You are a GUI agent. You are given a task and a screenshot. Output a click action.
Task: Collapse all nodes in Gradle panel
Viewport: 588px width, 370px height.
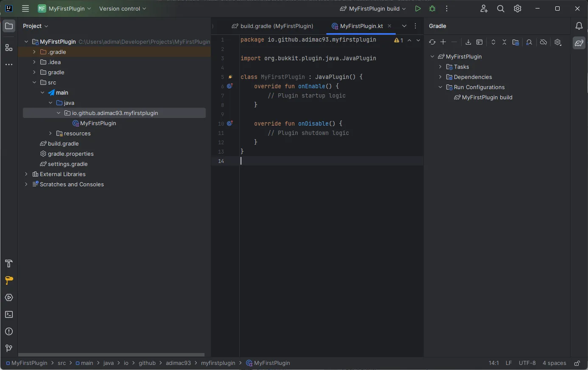click(504, 42)
